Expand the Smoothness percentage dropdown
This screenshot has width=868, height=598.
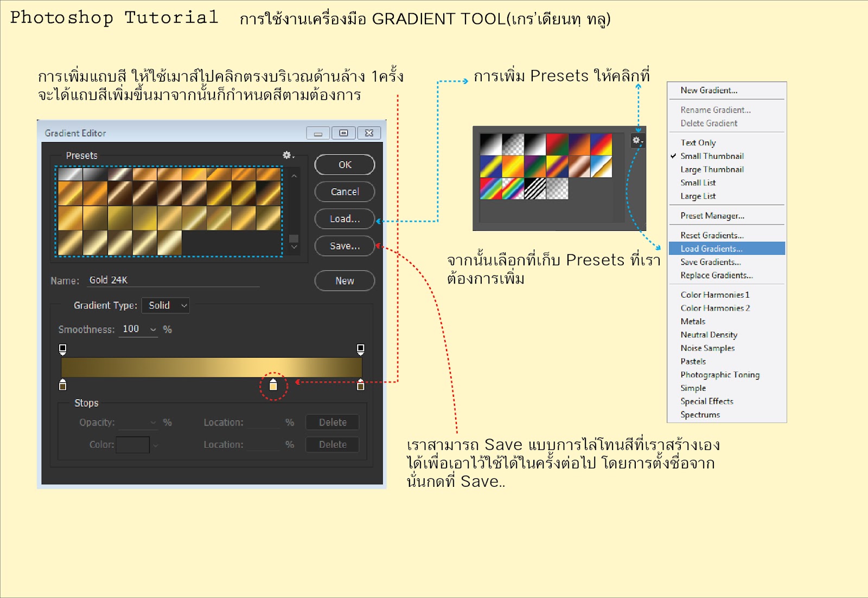154,329
